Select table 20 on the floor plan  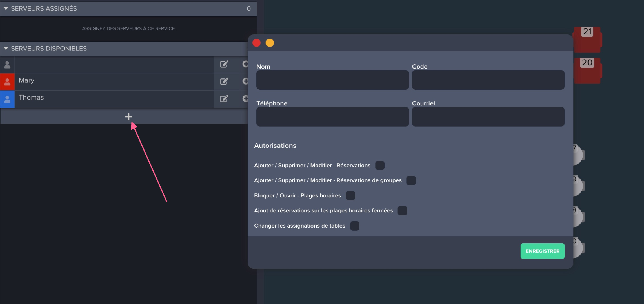(587, 71)
